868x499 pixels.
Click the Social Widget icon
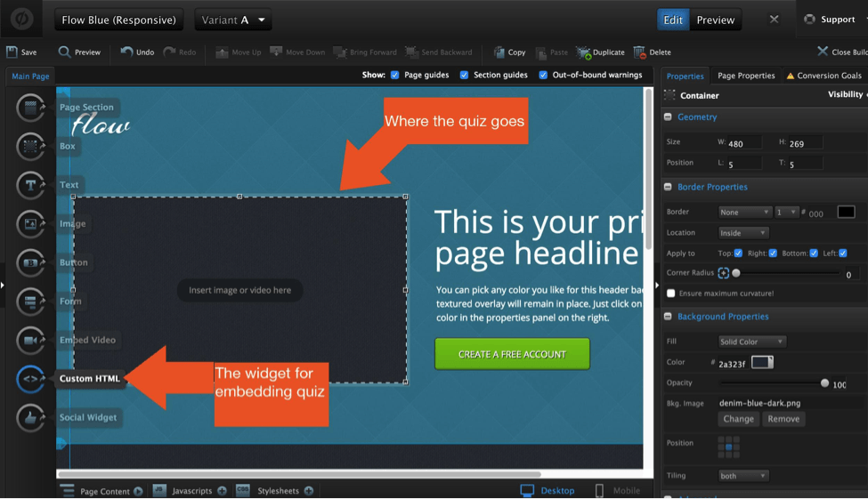(30, 418)
